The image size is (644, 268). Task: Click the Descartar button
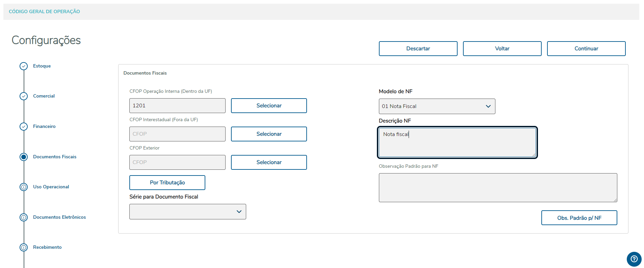coord(418,49)
